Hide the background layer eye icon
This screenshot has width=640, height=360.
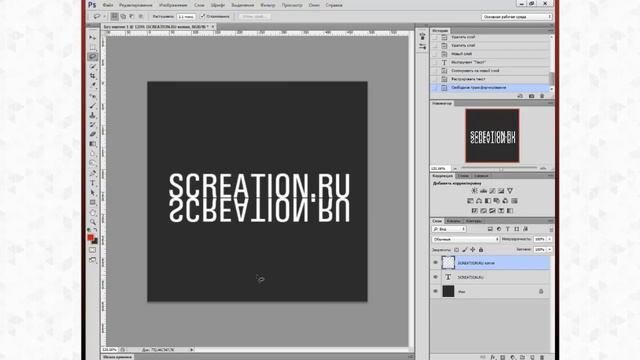[435, 291]
